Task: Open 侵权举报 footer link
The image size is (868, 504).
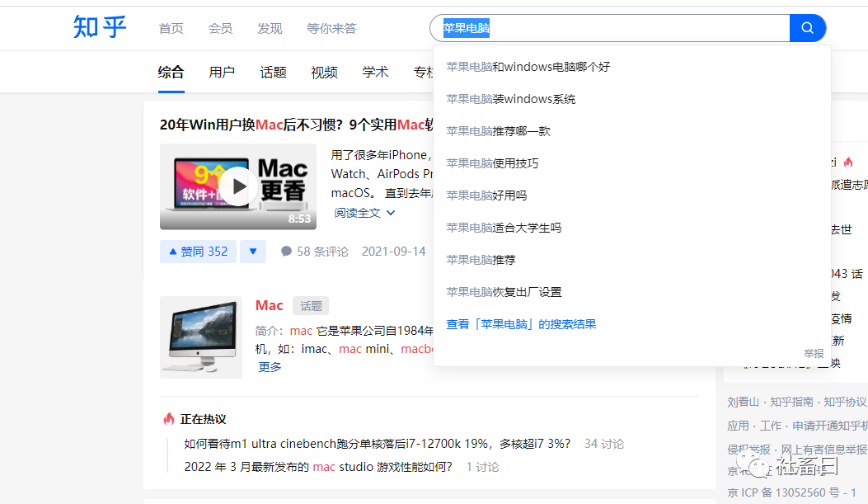Action: (748, 450)
